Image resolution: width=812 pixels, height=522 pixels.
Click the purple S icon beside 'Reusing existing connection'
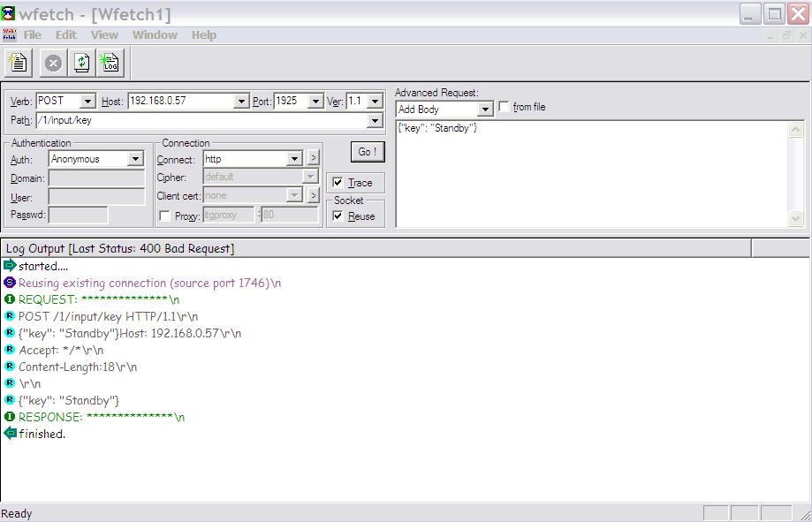coord(10,283)
